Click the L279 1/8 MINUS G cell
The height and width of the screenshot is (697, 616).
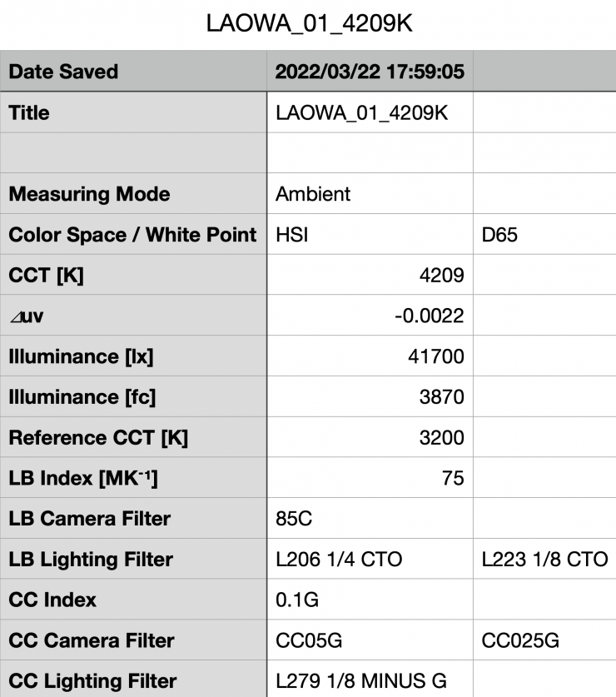(x=370, y=681)
